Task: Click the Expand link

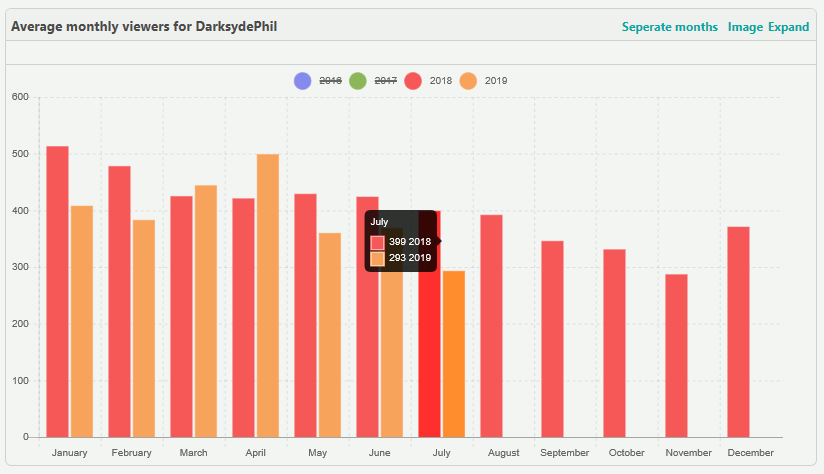Action: [788, 27]
